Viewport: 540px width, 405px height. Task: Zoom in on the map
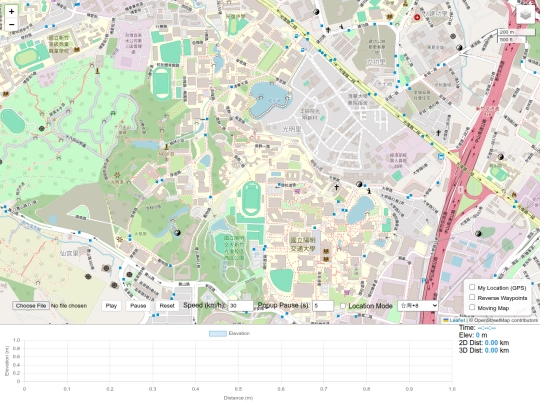point(11,11)
